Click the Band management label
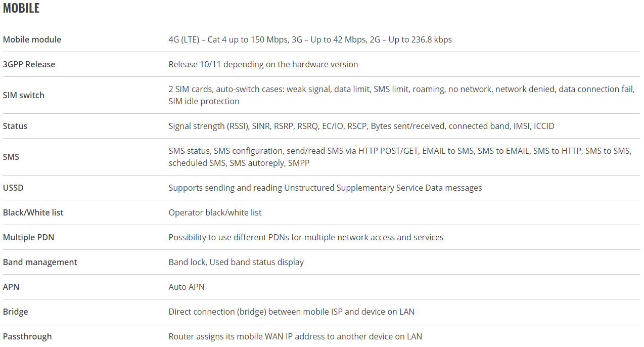The width and height of the screenshot is (644, 347). click(40, 262)
